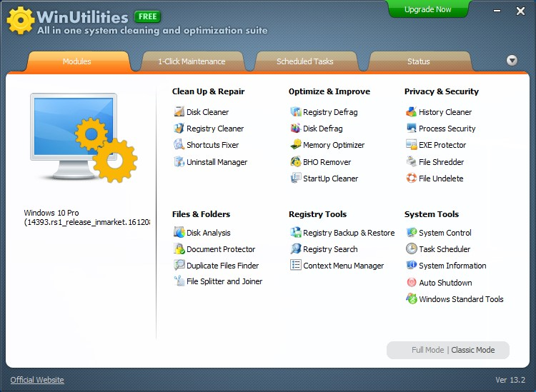Screen dimensions: 536x392
Task: Click the Upgrade Now button
Action: [428, 9]
